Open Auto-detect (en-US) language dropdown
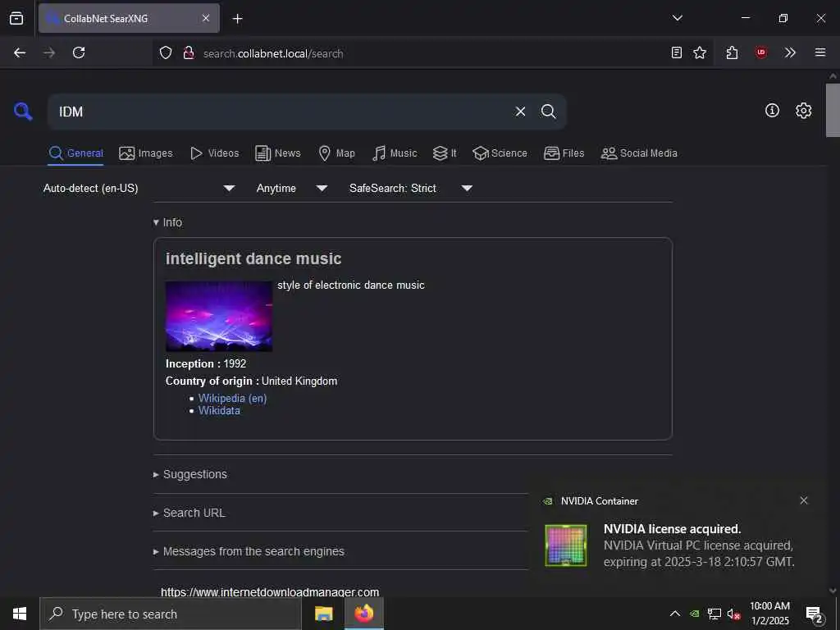 pos(139,188)
